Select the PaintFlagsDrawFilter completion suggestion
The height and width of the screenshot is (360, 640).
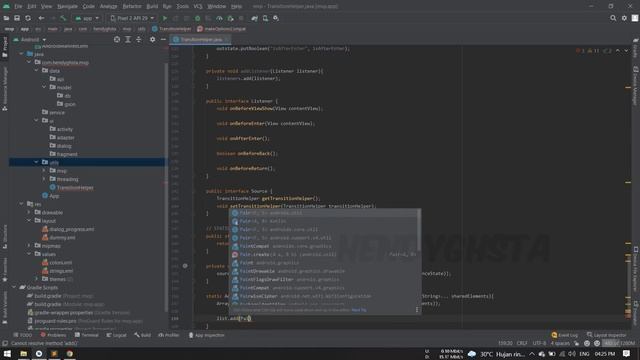(324, 280)
